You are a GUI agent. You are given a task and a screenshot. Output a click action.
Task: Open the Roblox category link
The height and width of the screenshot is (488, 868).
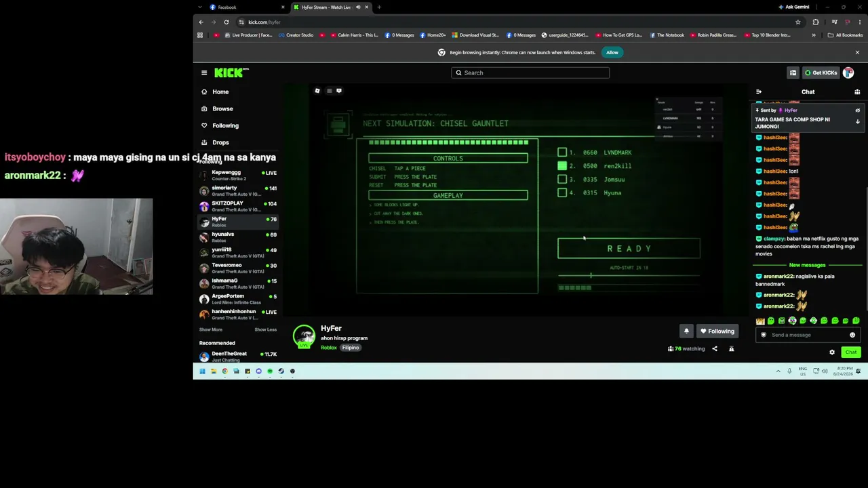[329, 348]
